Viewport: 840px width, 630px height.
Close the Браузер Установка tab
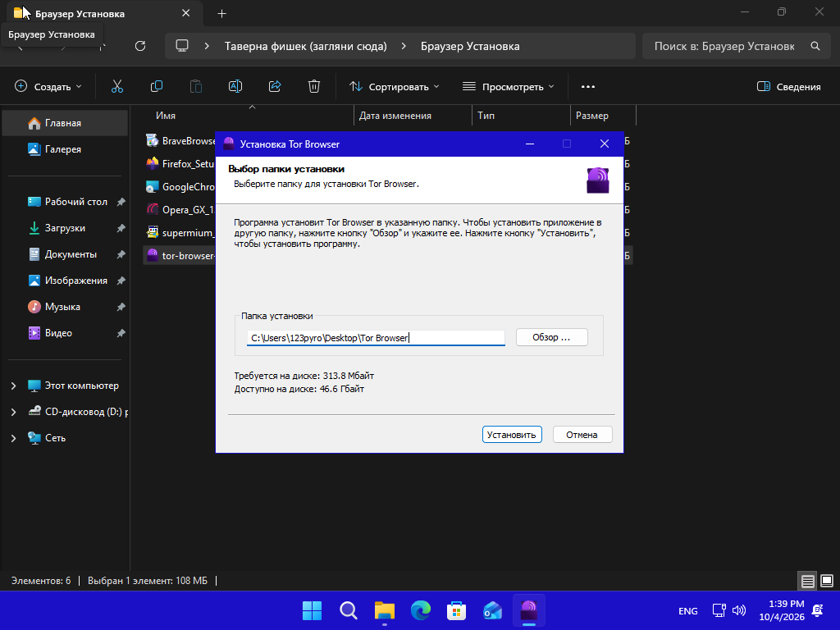click(186, 13)
